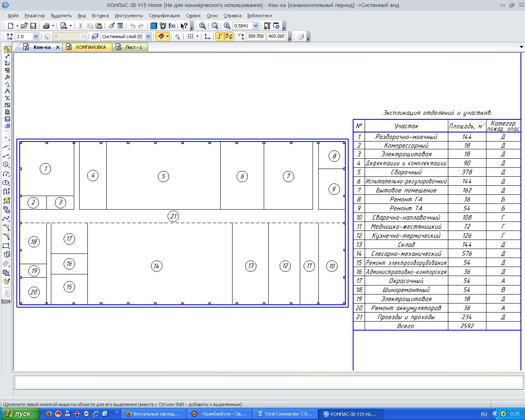Click the Copy properties brush icon
525x420 pixels.
[111, 26]
